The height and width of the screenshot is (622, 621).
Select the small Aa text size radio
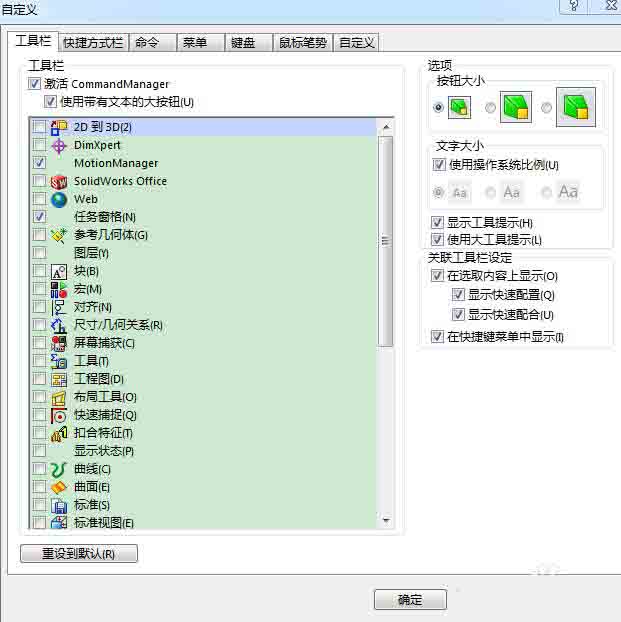(438, 192)
